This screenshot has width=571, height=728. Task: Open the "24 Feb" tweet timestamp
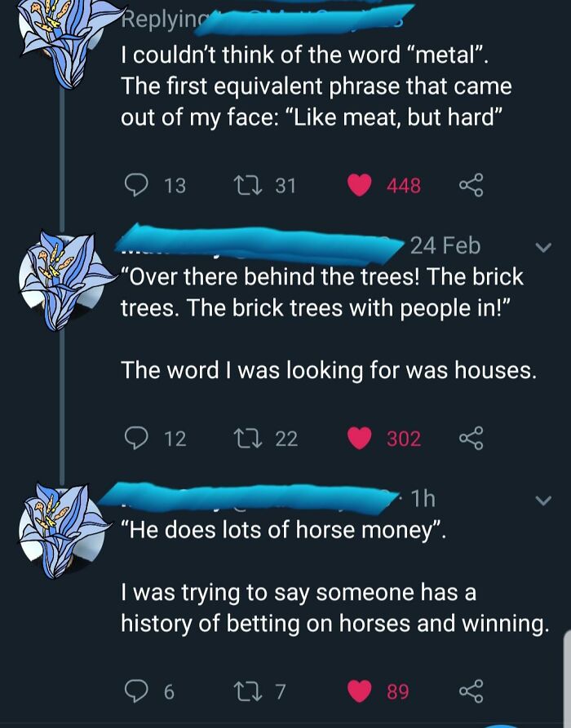tap(446, 245)
